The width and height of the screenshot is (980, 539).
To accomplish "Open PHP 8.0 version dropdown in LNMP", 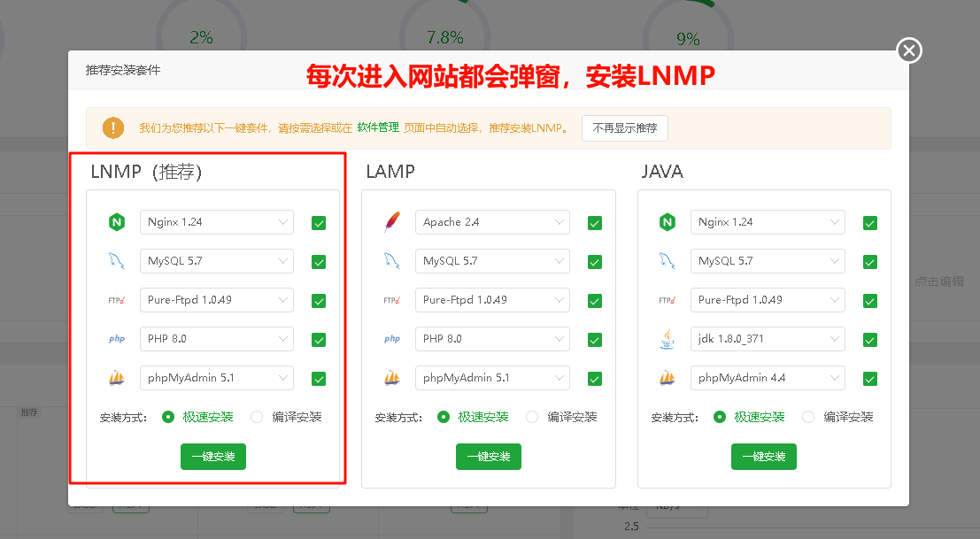I will coord(217,338).
